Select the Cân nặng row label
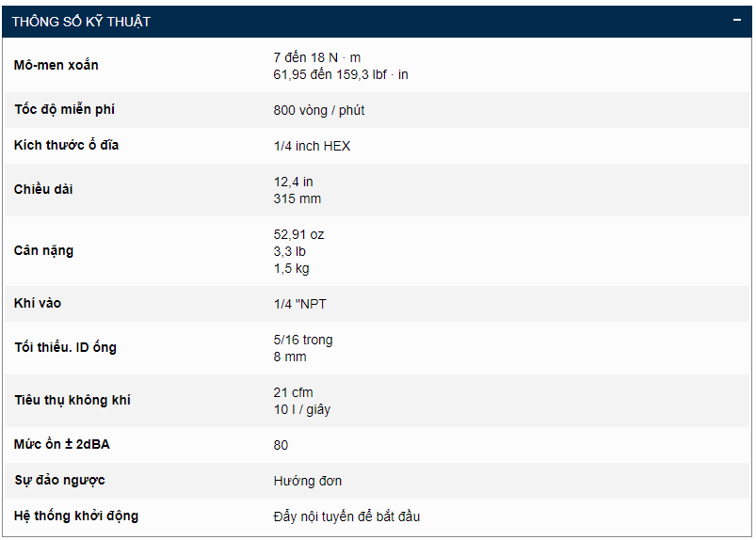The image size is (756, 540). pyautogui.click(x=44, y=251)
